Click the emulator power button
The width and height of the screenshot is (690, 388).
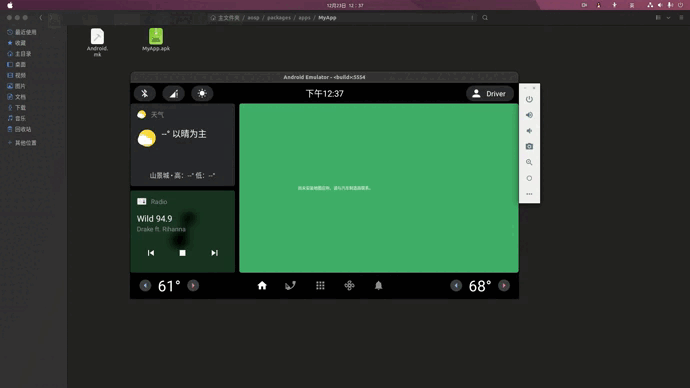tap(529, 99)
